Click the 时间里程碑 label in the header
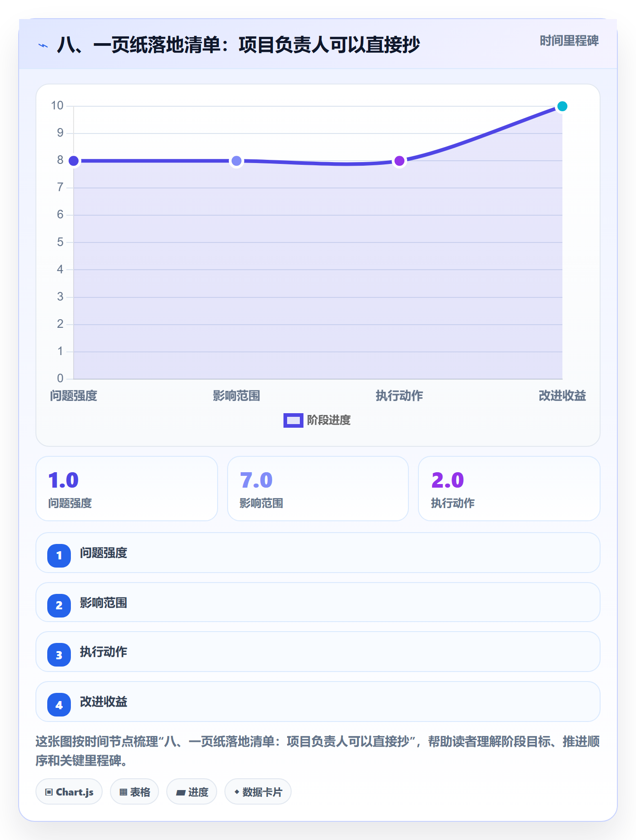 click(569, 41)
